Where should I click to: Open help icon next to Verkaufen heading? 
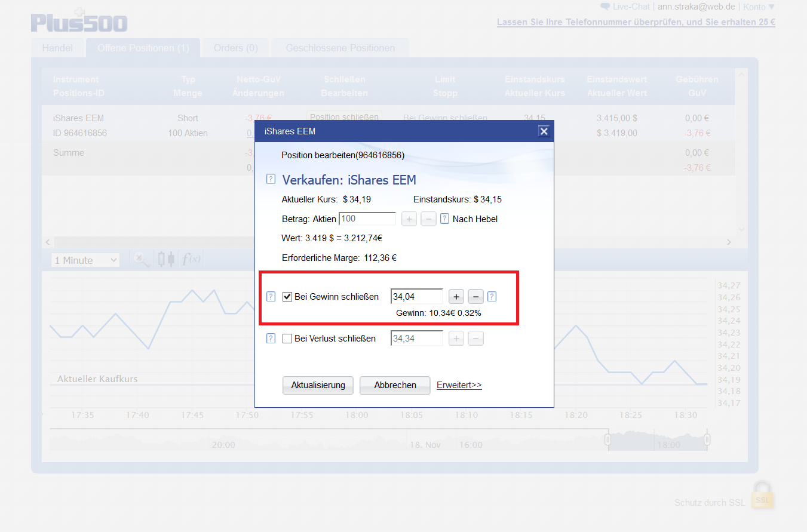[271, 179]
